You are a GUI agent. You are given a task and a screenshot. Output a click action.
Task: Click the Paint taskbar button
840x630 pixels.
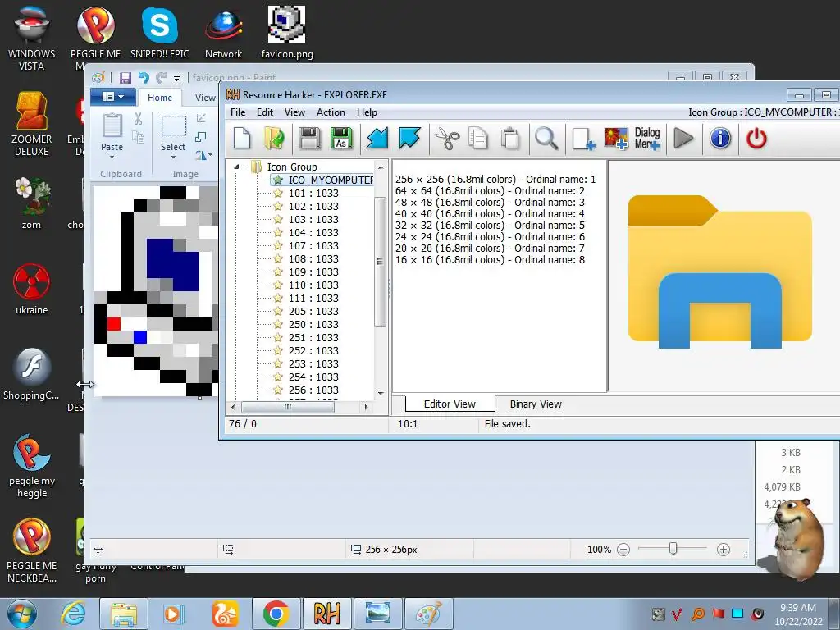click(x=428, y=614)
